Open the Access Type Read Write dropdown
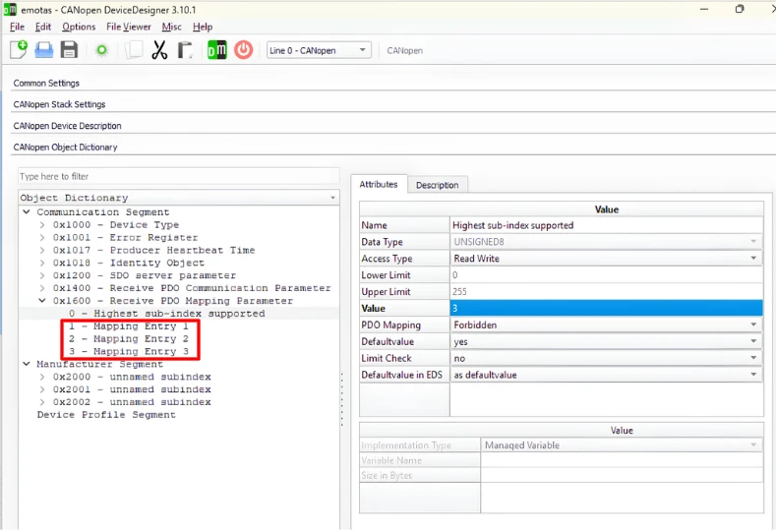This screenshot has height=532, width=776. click(x=606, y=259)
